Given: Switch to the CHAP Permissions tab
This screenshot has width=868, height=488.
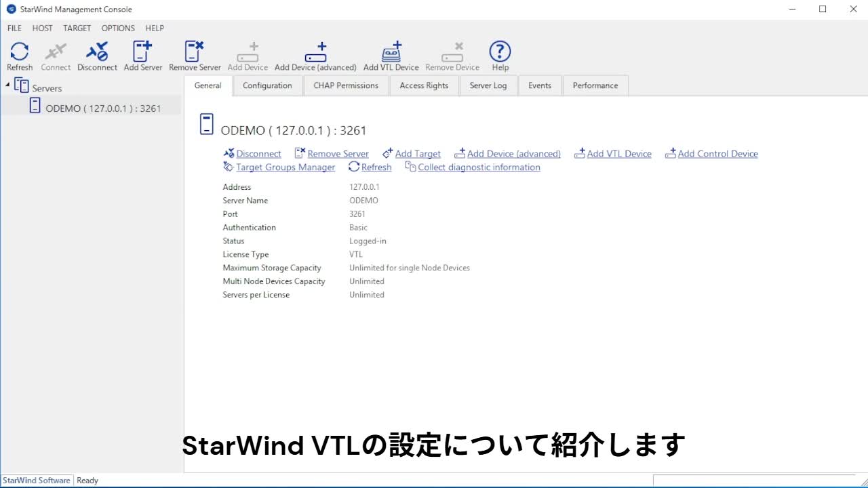Looking at the screenshot, I should pyautogui.click(x=346, y=85).
